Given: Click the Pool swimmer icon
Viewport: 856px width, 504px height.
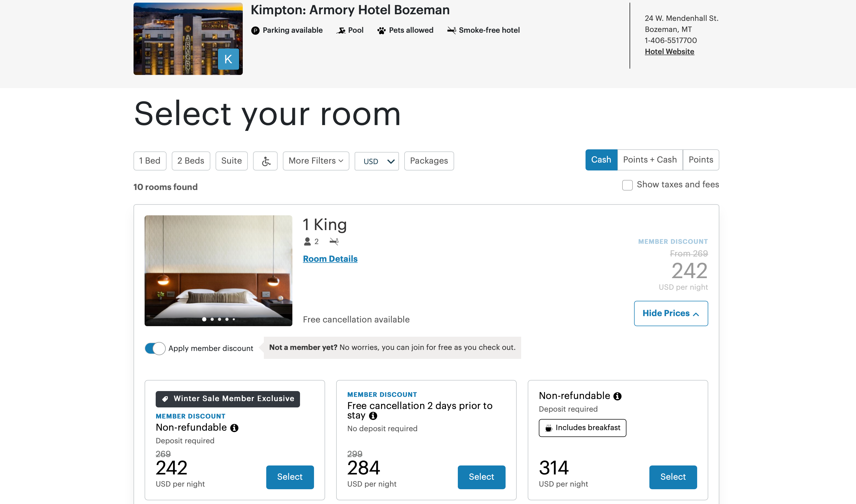Looking at the screenshot, I should 341,31.
